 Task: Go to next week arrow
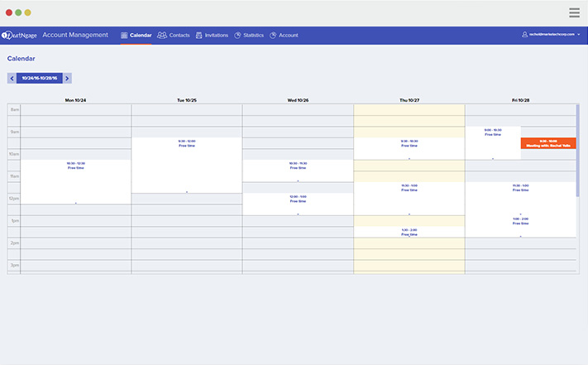click(x=68, y=78)
